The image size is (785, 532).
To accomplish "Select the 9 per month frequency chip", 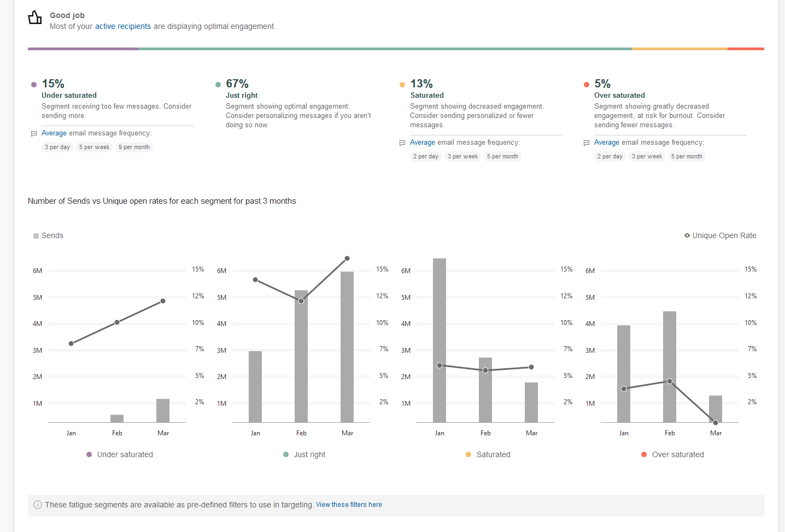I will tap(134, 147).
